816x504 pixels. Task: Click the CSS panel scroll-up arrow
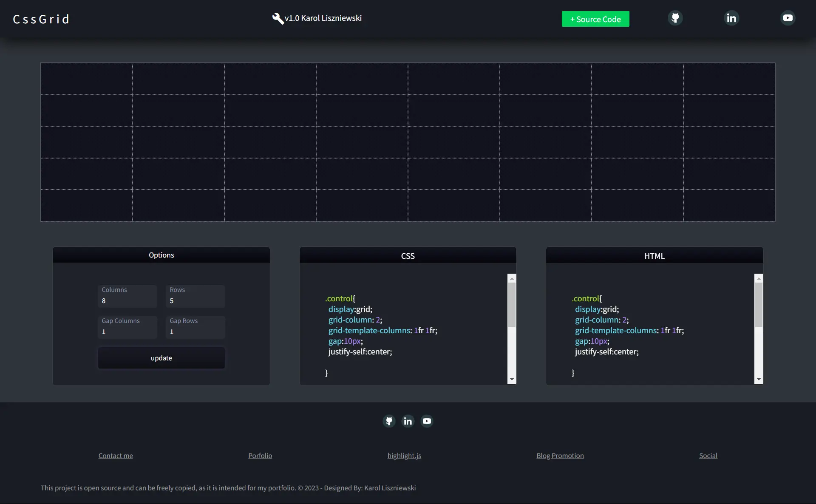pos(512,278)
